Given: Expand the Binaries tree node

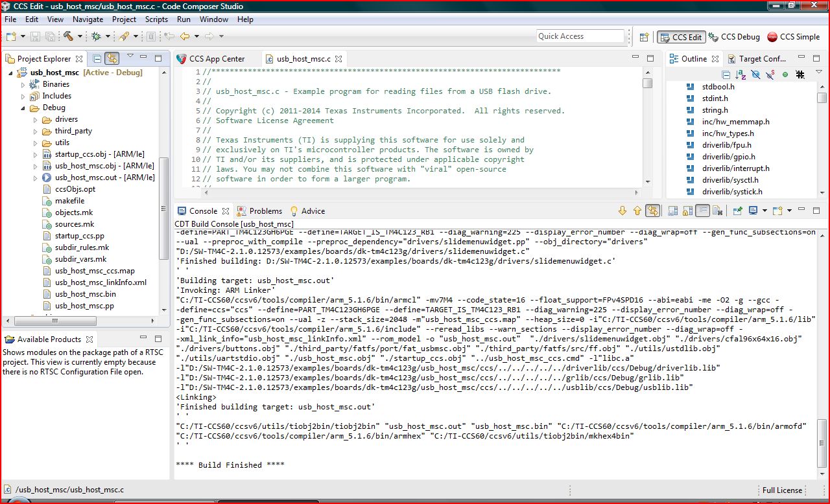Looking at the screenshot, I should click(23, 84).
